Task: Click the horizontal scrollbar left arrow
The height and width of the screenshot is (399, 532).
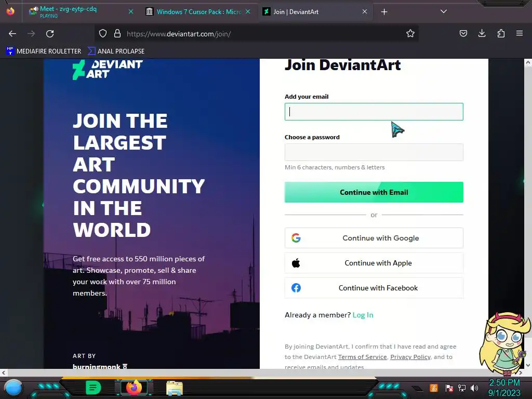Action: (x=4, y=373)
